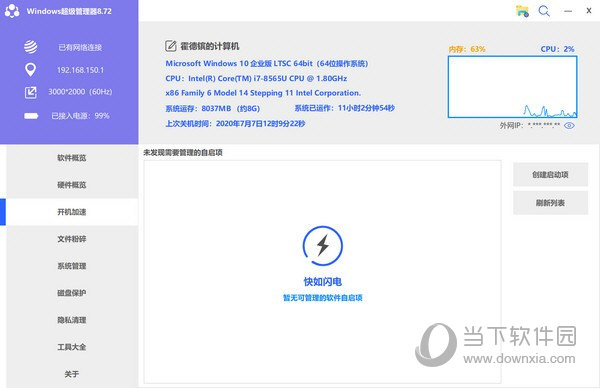Click the memory and CPU usage graph

[x=512, y=87]
